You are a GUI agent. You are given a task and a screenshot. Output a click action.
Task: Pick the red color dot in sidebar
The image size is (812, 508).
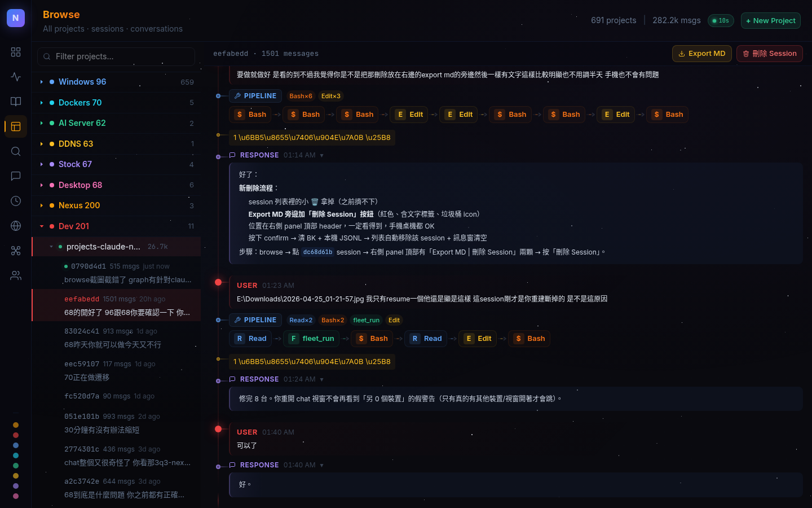pos(16,435)
